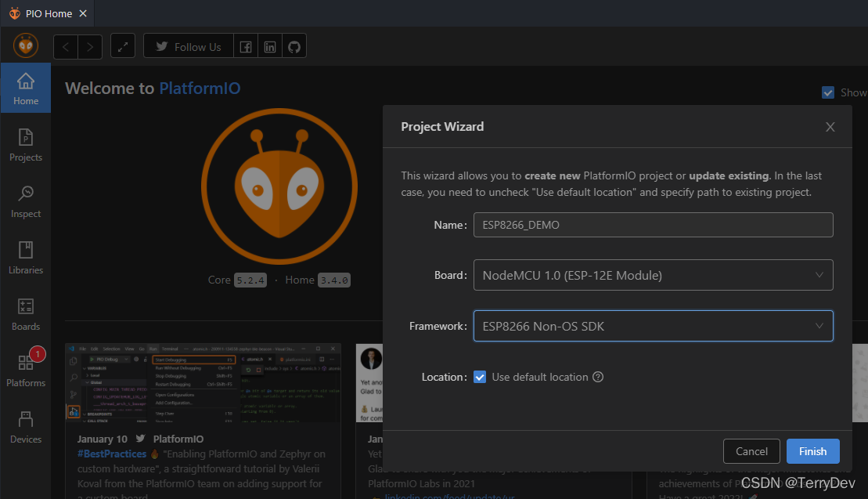
Task: Open the Boards section in the sidebar
Action: pyautogui.click(x=26, y=315)
